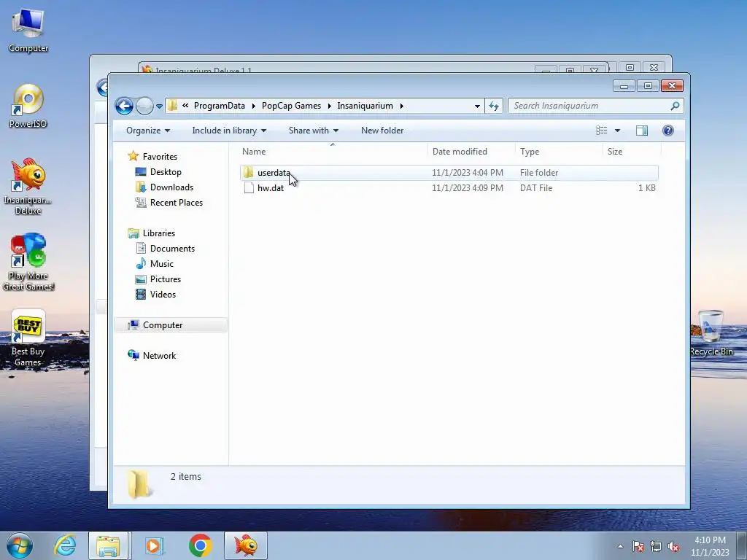Select the hw.dat file icon
Viewport: 747px width, 560px height.
click(249, 187)
